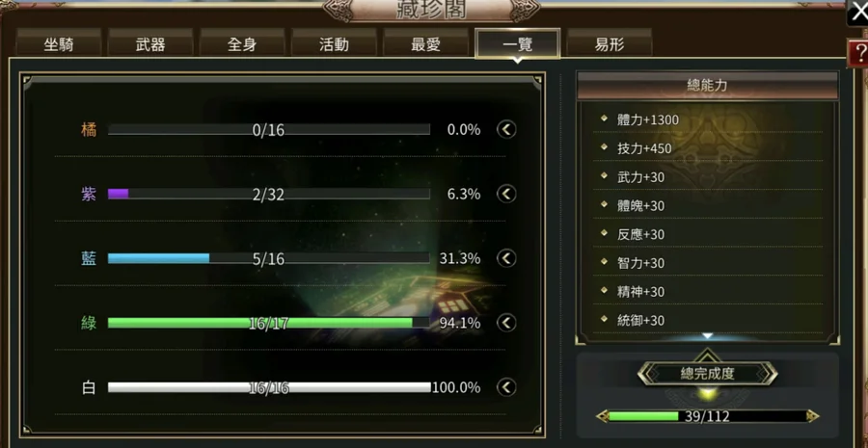868x448 pixels.
Task: Switch to the 武器 tab
Action: pos(150,44)
